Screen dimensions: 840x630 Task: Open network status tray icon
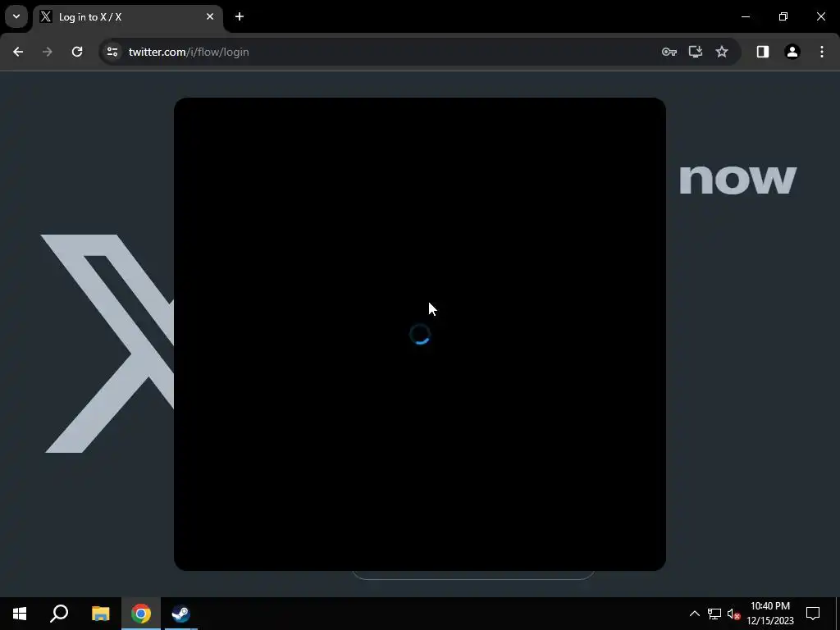point(714,614)
